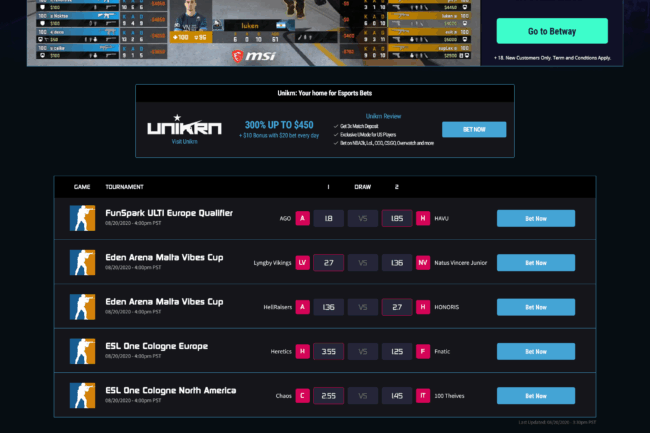This screenshot has width=650, height=433.
Task: Select the AGO team badge
Action: (x=302, y=219)
